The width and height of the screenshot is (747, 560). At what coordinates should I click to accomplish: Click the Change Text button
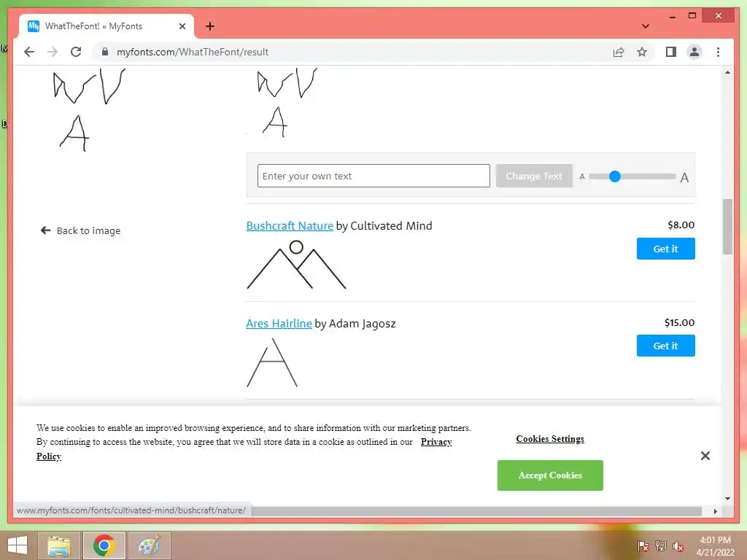pyautogui.click(x=533, y=176)
